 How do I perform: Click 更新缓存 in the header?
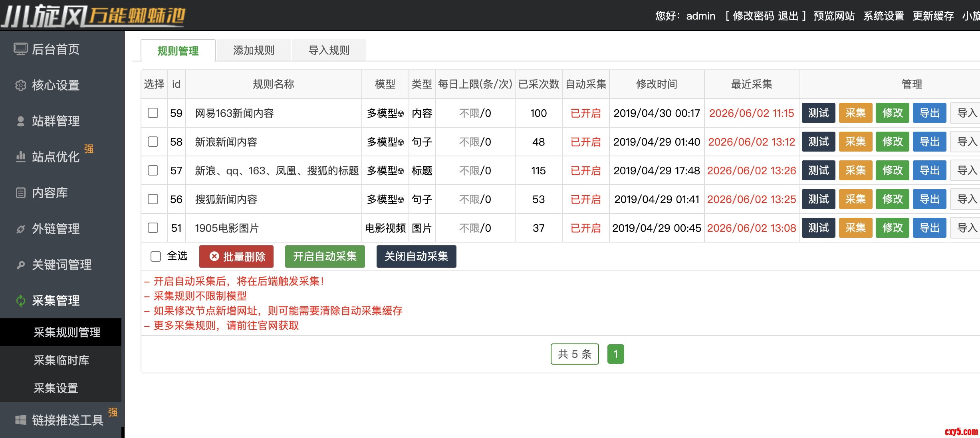[933, 16]
